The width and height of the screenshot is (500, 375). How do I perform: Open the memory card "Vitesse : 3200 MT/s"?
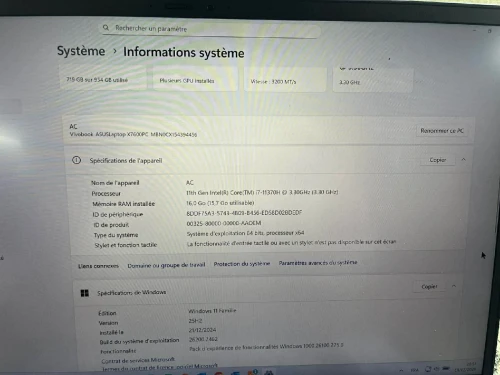point(285,80)
